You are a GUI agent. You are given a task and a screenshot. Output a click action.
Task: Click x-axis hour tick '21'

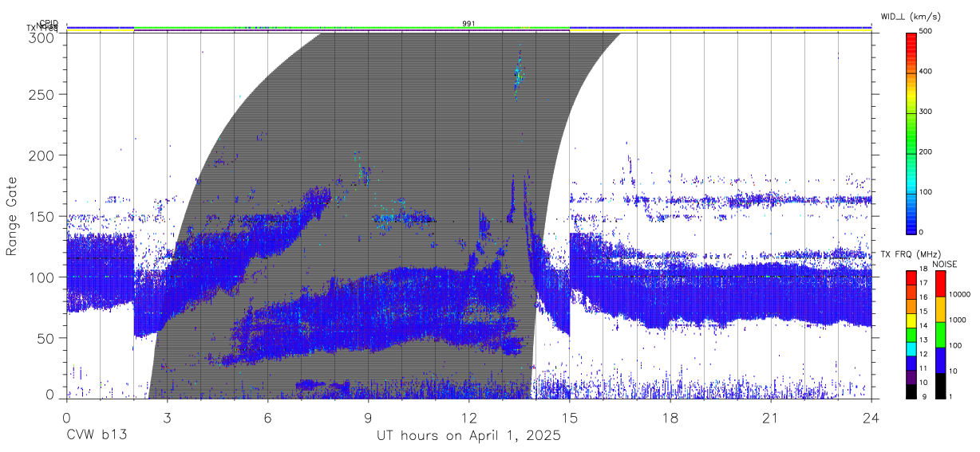[x=770, y=417]
